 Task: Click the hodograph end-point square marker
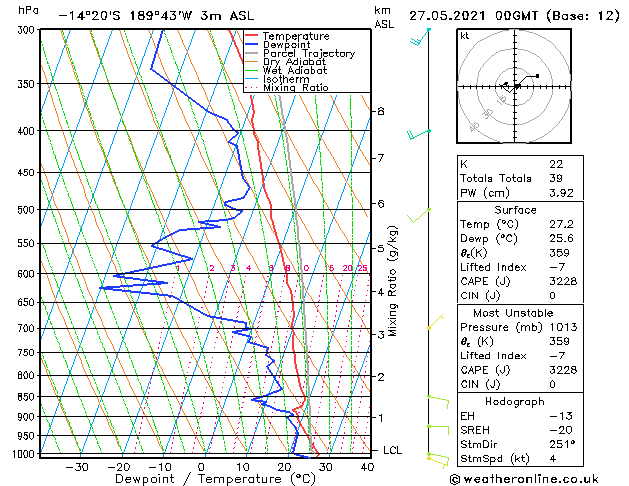point(538,76)
